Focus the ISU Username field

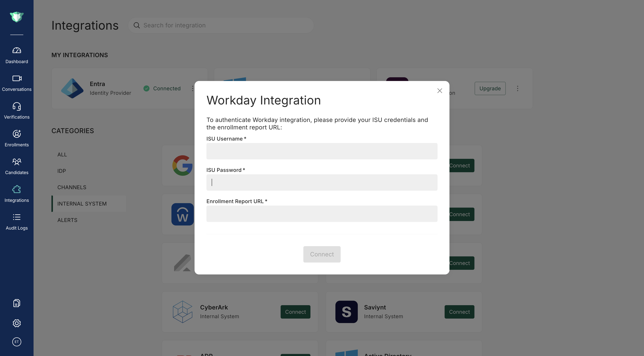[322, 151]
